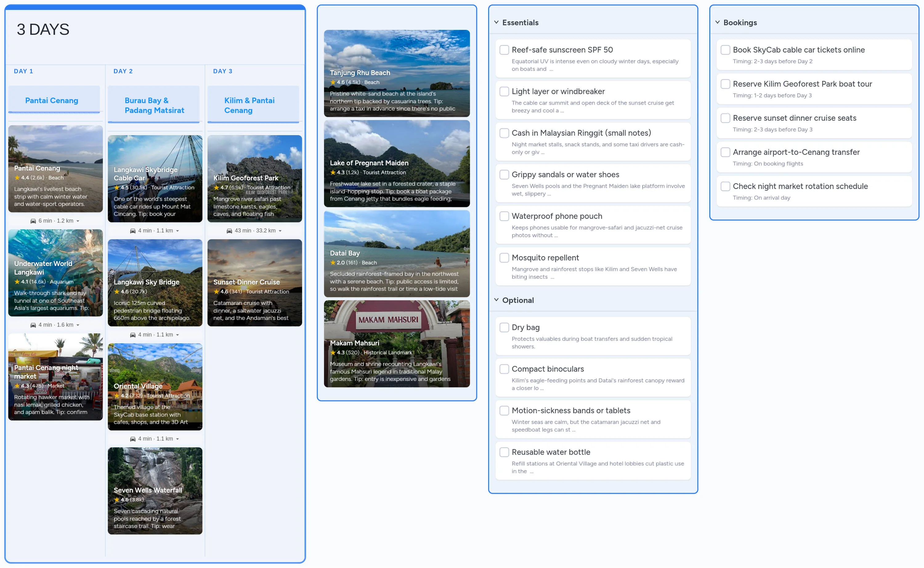924x568 pixels.
Task: Open the Kilim Geoforest Park card
Action: point(255,179)
